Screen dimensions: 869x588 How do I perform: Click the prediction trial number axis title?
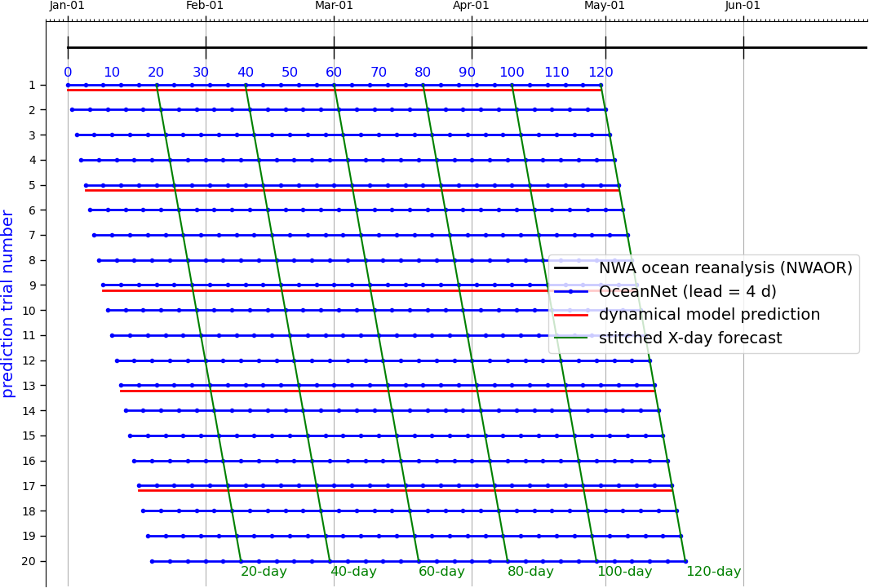point(9,303)
